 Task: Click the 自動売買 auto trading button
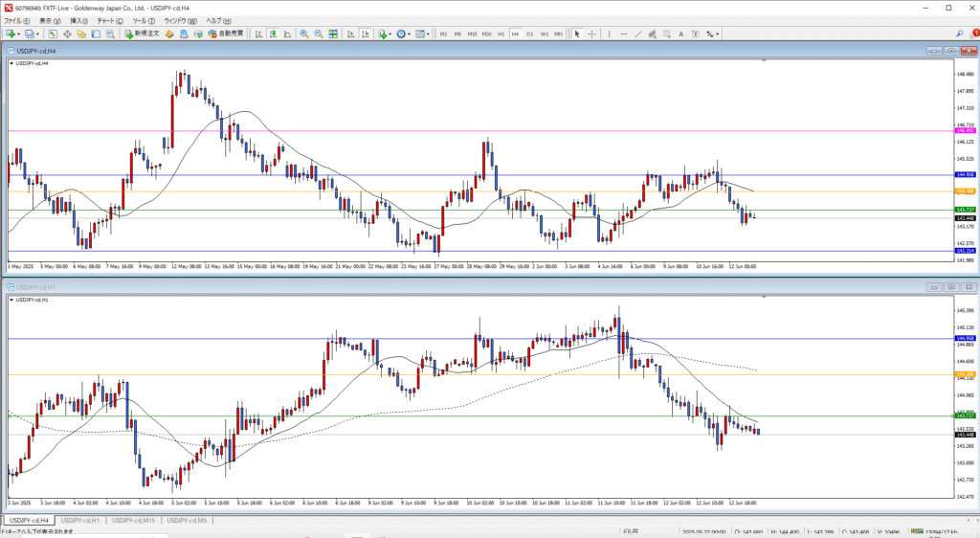(x=226, y=34)
